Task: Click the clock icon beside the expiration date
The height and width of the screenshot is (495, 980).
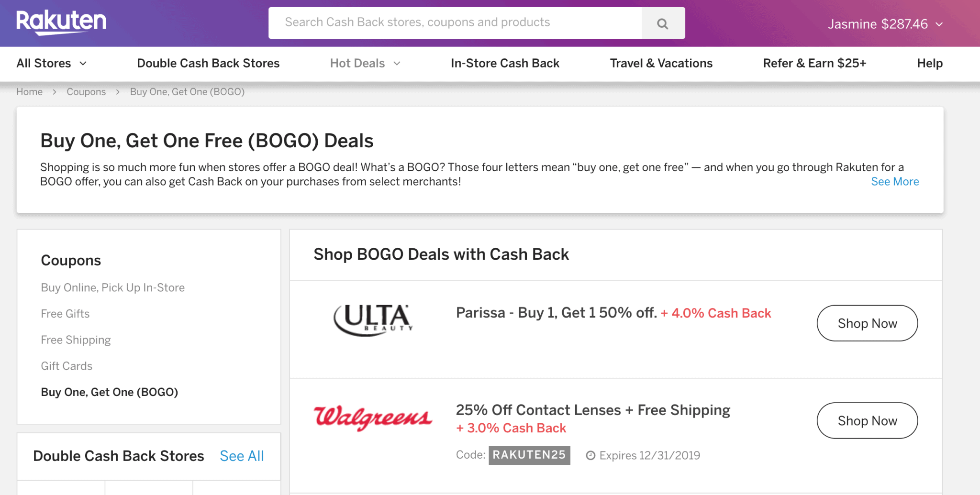Action: click(x=590, y=455)
